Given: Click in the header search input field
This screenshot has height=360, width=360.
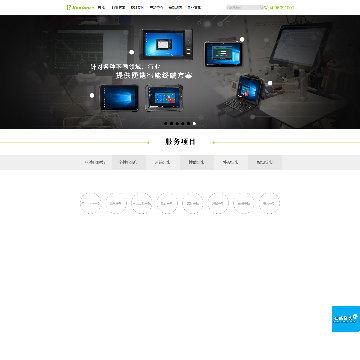Looking at the screenshot, I should [243, 7].
